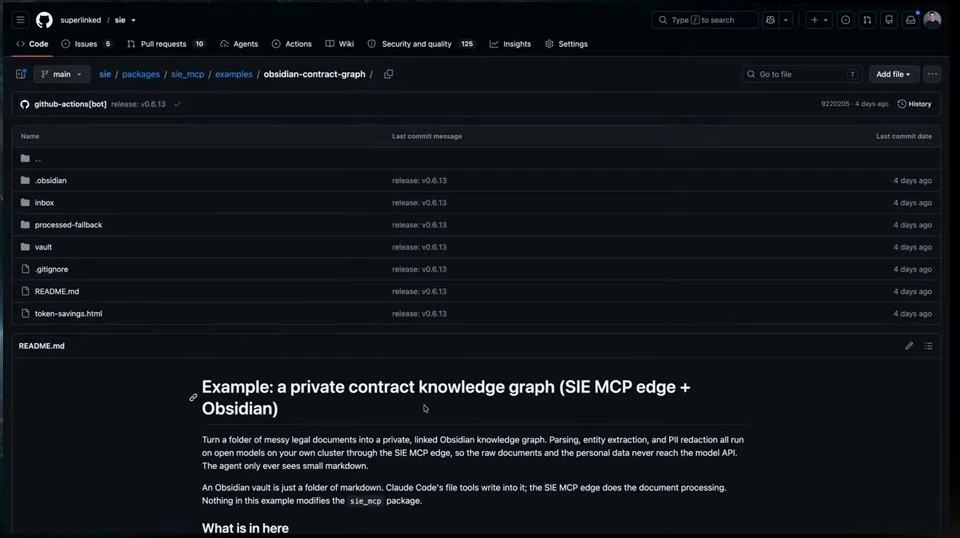Go to parent directory row

pyautogui.click(x=476, y=159)
